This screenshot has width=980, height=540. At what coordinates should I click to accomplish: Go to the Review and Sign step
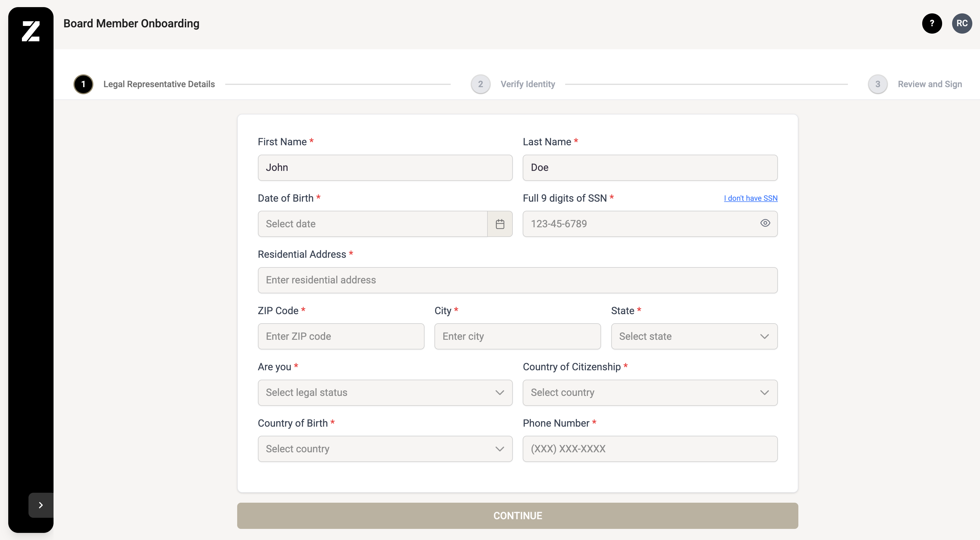point(929,84)
